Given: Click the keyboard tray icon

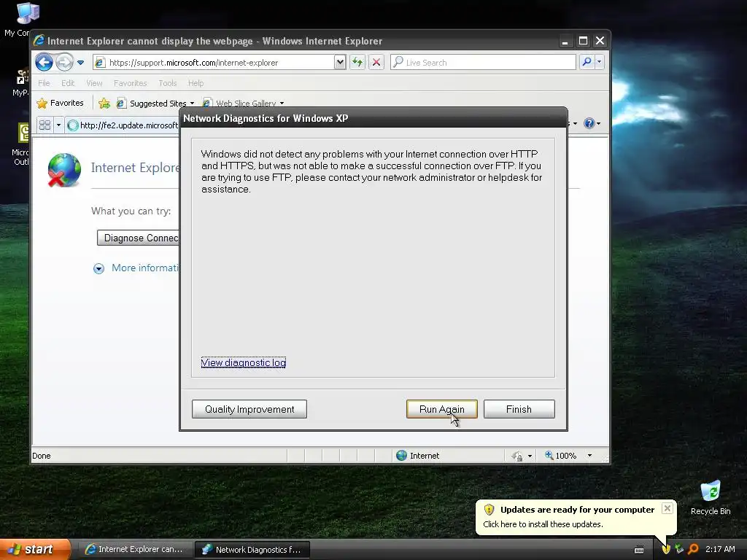Looking at the screenshot, I should (639, 550).
